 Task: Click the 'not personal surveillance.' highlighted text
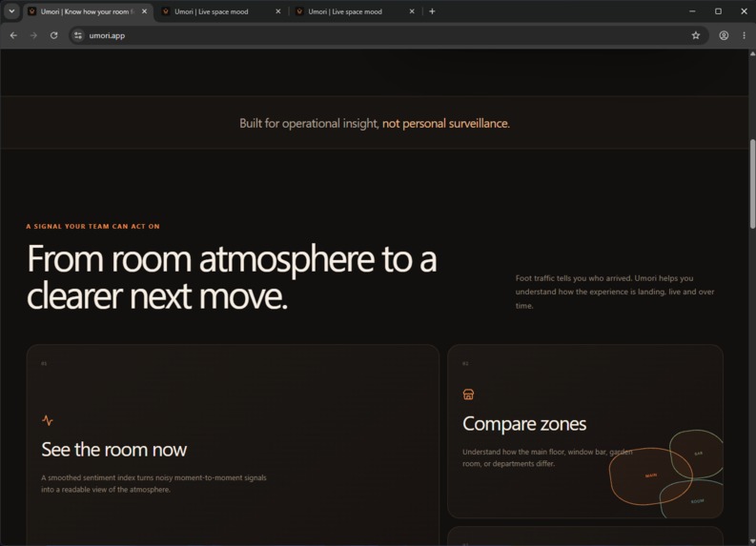click(446, 123)
